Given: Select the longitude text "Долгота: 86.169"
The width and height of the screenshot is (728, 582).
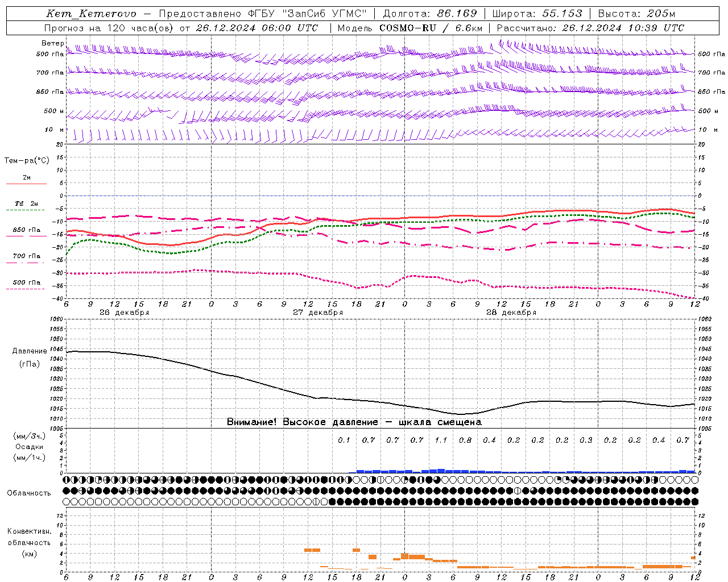Looking at the screenshot, I should pyautogui.click(x=430, y=14).
